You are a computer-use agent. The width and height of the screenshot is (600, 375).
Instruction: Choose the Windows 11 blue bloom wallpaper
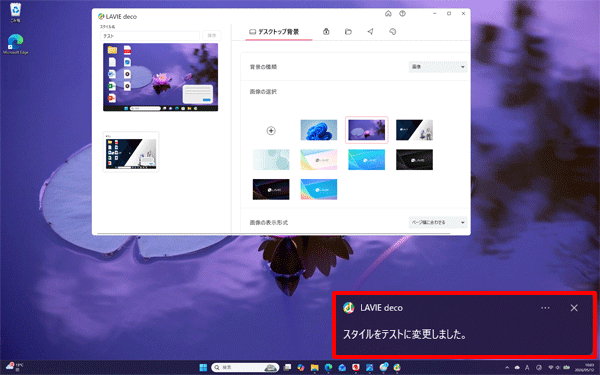tap(319, 130)
